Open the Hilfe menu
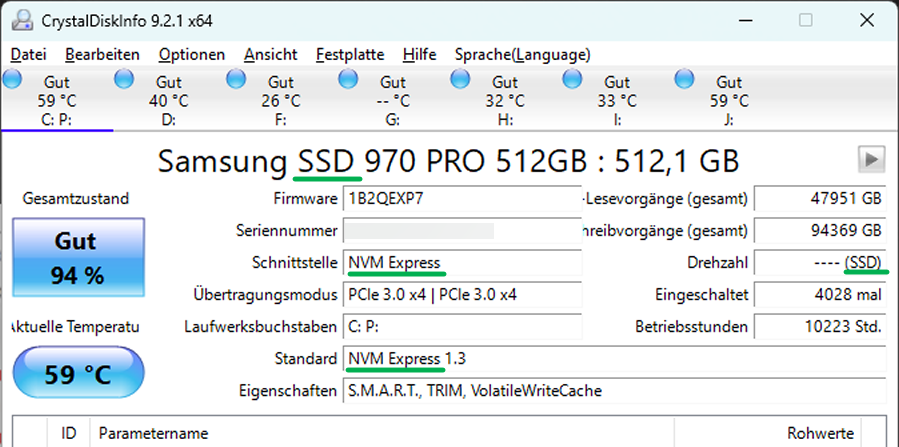 coord(419,55)
